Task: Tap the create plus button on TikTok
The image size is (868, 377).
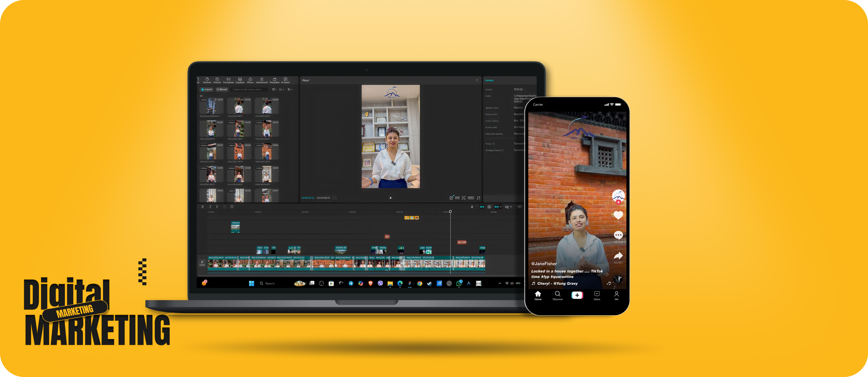Action: point(577,295)
